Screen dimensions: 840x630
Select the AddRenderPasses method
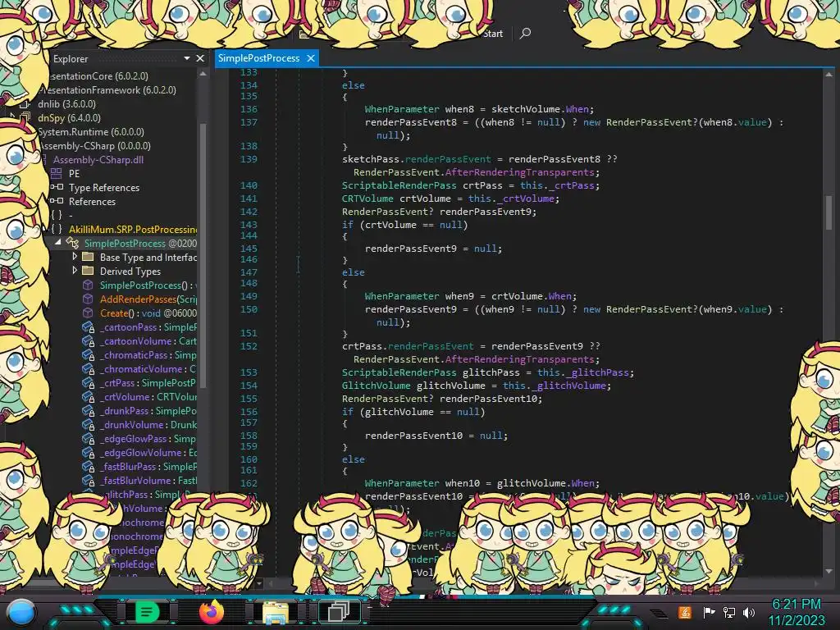[148, 299]
